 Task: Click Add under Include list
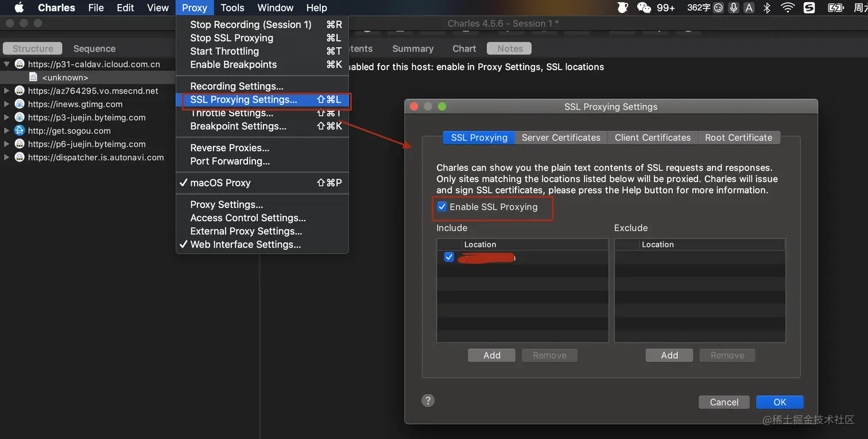(x=491, y=355)
